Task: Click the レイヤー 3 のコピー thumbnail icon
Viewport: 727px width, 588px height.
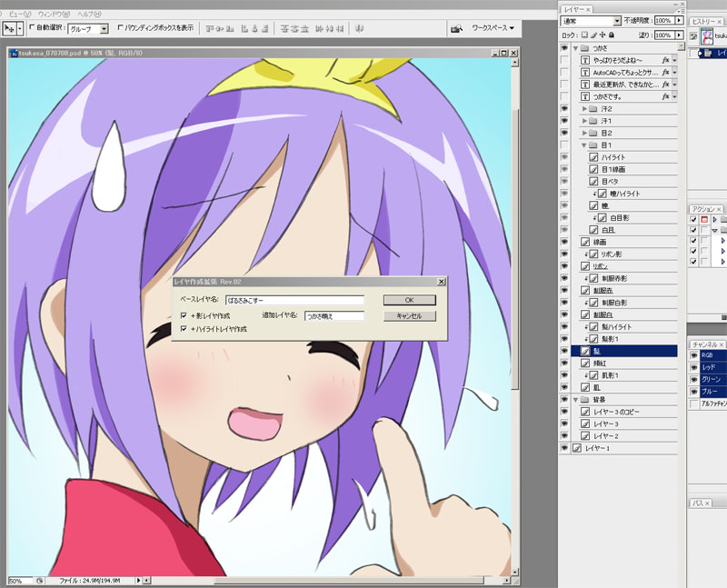Action: (585, 412)
